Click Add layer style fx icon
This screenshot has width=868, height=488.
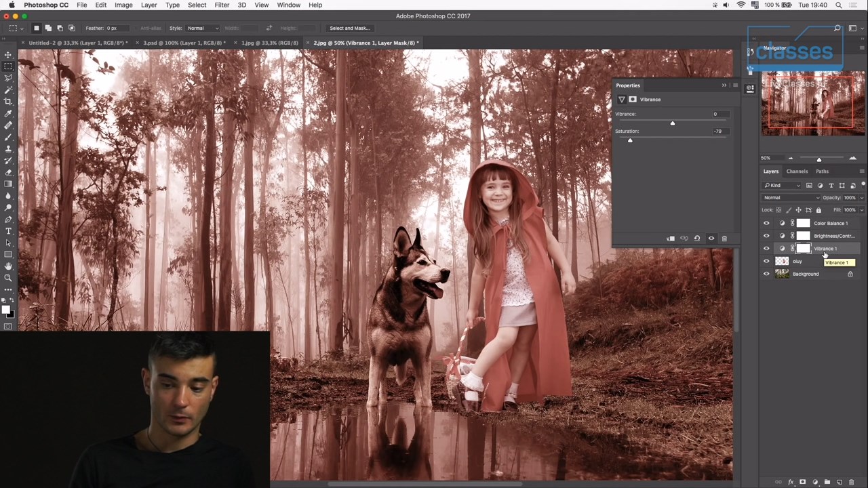pos(791,482)
